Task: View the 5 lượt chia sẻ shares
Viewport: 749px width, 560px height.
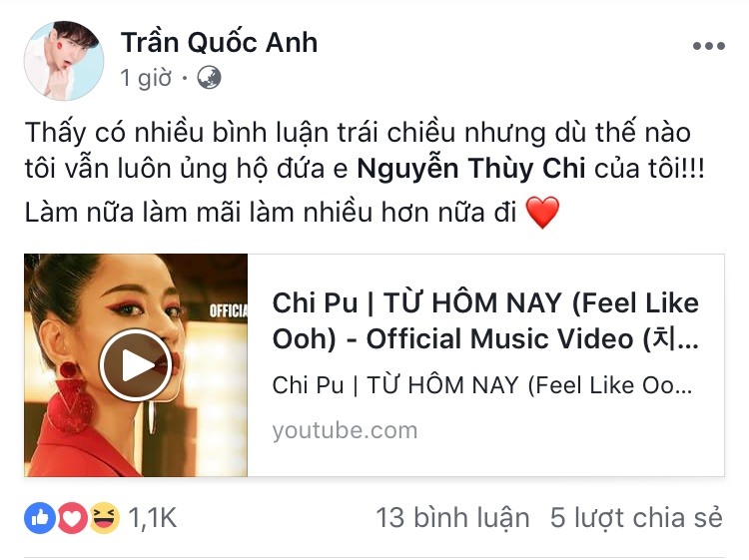Action: 636,518
